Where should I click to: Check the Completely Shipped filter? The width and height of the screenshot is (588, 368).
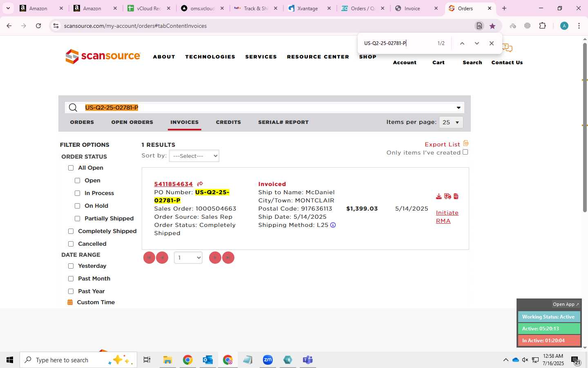71,231
